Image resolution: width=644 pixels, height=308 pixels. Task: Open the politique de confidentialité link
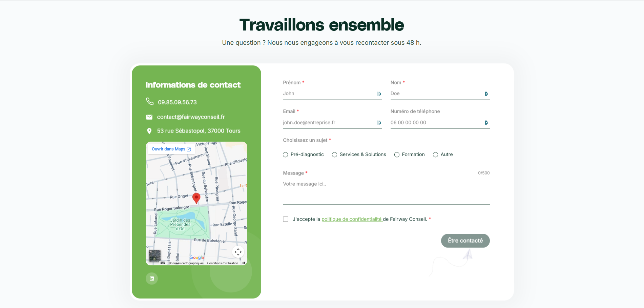point(352,219)
